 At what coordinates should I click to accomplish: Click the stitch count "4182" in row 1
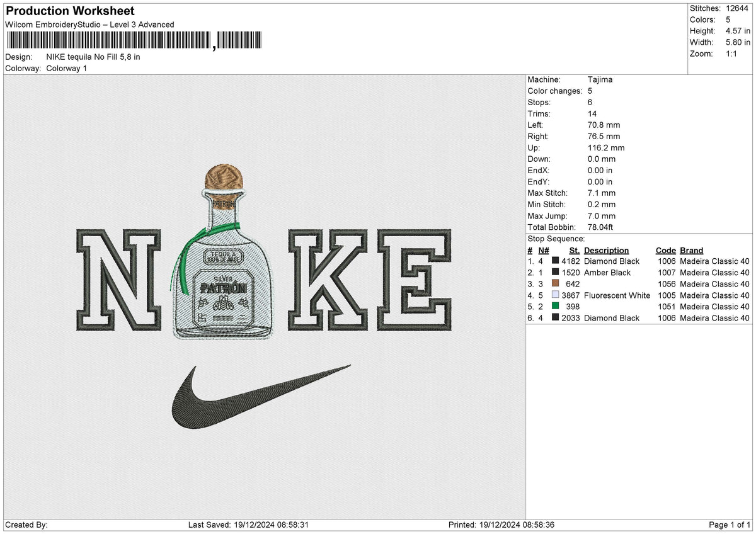point(570,261)
